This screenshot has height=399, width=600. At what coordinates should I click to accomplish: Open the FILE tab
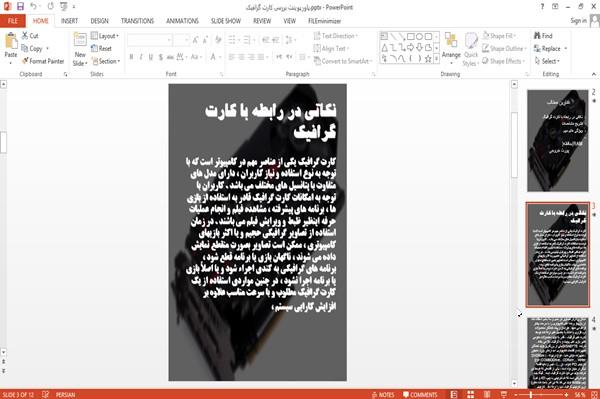pyautogui.click(x=13, y=21)
